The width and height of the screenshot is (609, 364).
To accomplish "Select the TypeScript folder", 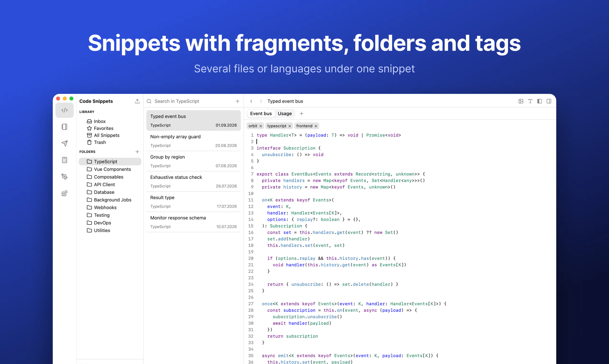I will pos(110,161).
